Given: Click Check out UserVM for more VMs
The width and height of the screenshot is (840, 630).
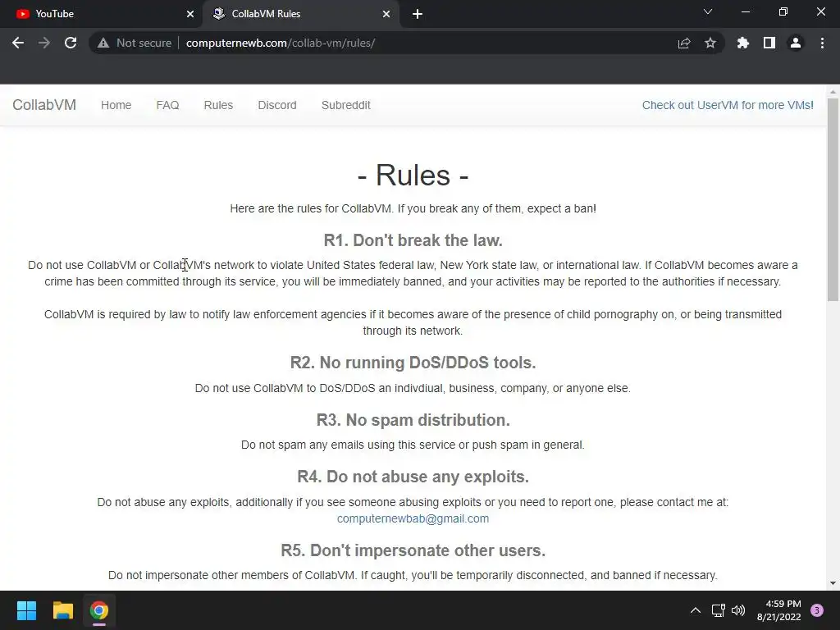Looking at the screenshot, I should point(728,105).
